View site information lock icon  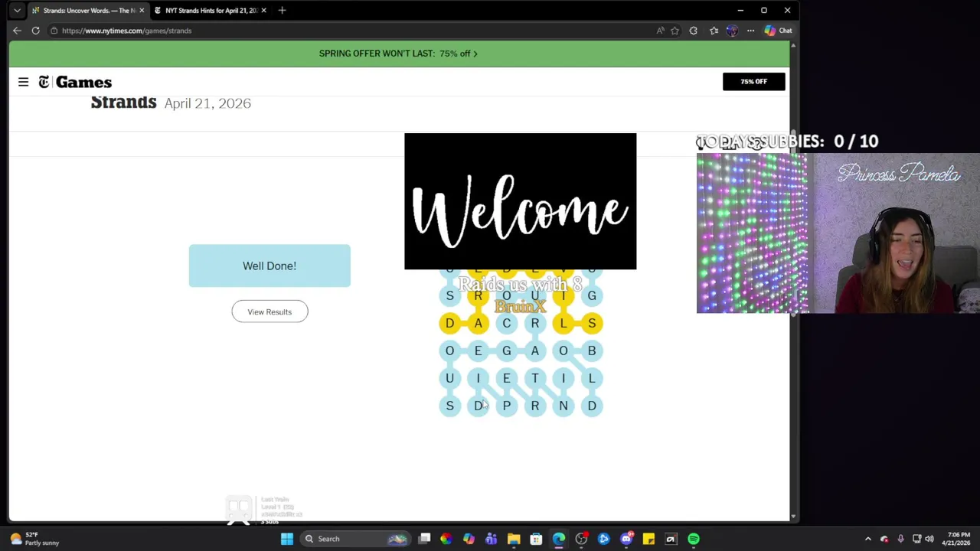click(54, 31)
